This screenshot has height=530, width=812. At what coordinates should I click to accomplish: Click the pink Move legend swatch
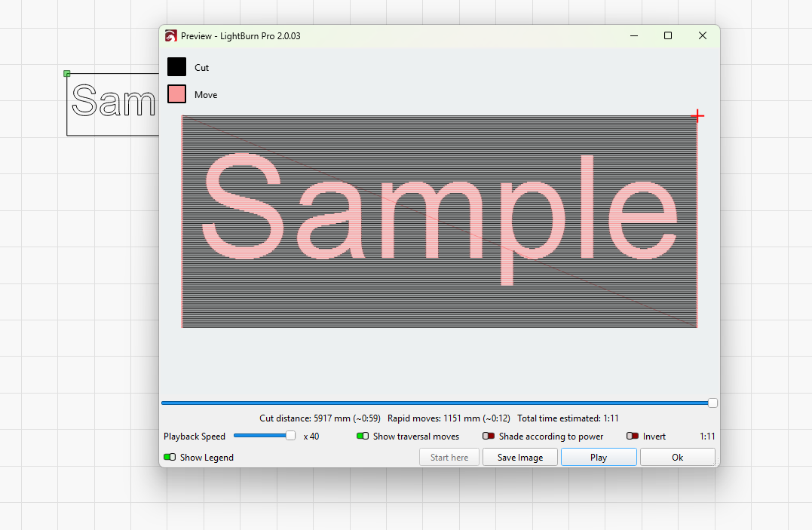[x=176, y=94]
